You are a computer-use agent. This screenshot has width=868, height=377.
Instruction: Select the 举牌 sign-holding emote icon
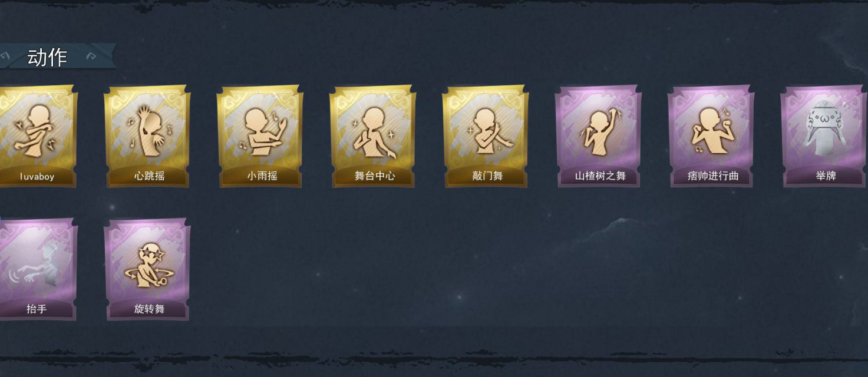tap(825, 130)
